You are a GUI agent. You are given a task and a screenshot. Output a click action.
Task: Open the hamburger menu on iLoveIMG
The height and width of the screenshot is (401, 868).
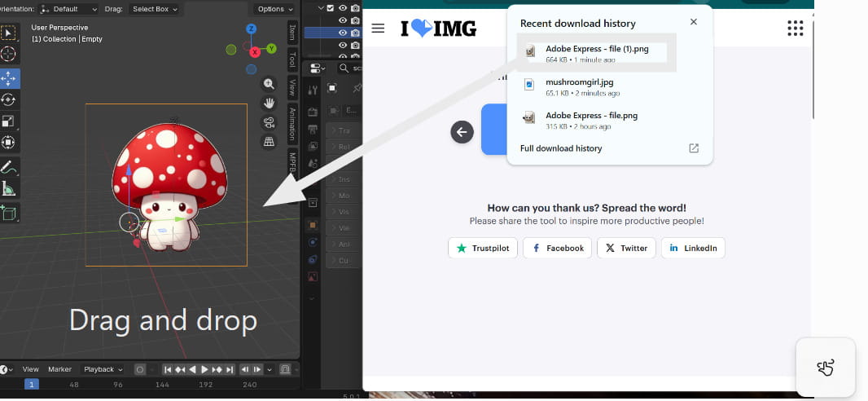click(378, 29)
